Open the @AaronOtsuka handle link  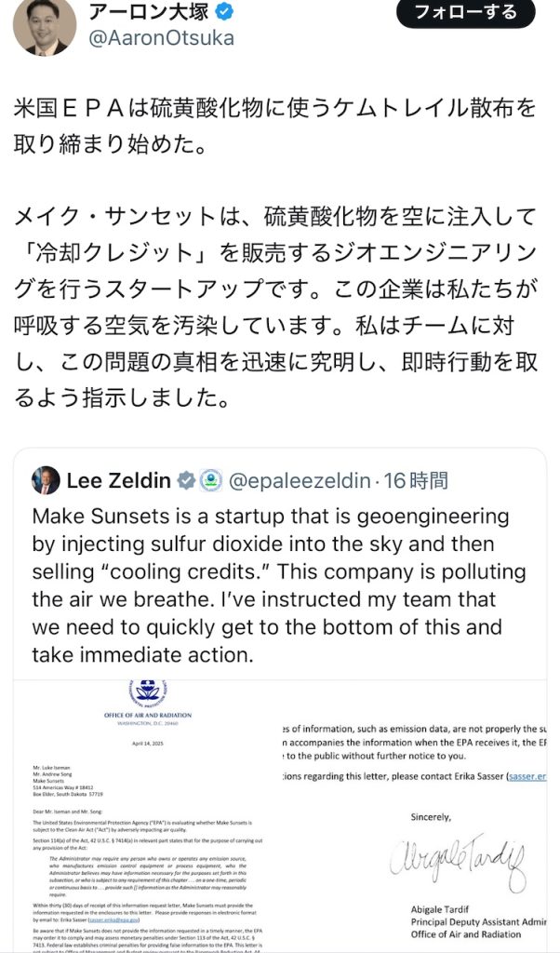coord(161,39)
